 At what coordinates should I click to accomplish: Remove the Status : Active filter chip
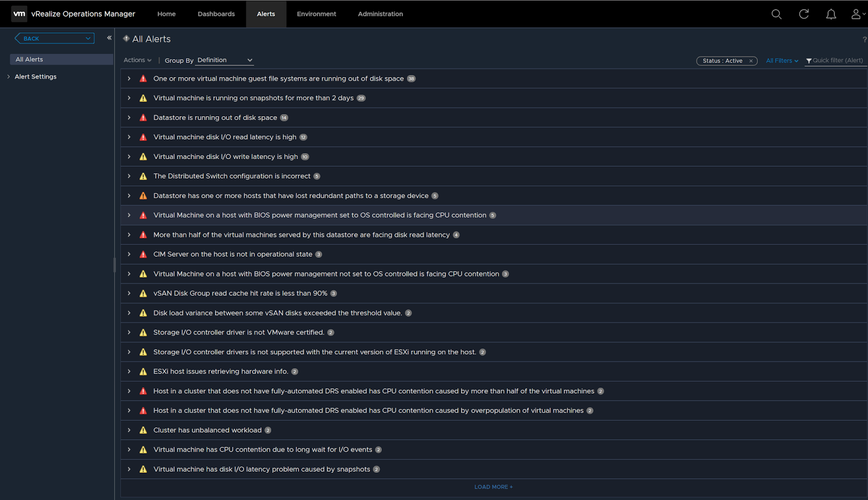[751, 61]
